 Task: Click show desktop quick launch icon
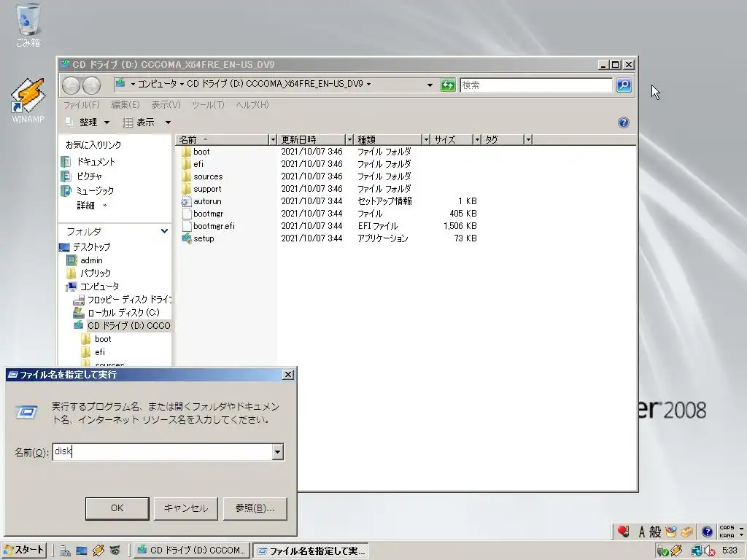82,551
